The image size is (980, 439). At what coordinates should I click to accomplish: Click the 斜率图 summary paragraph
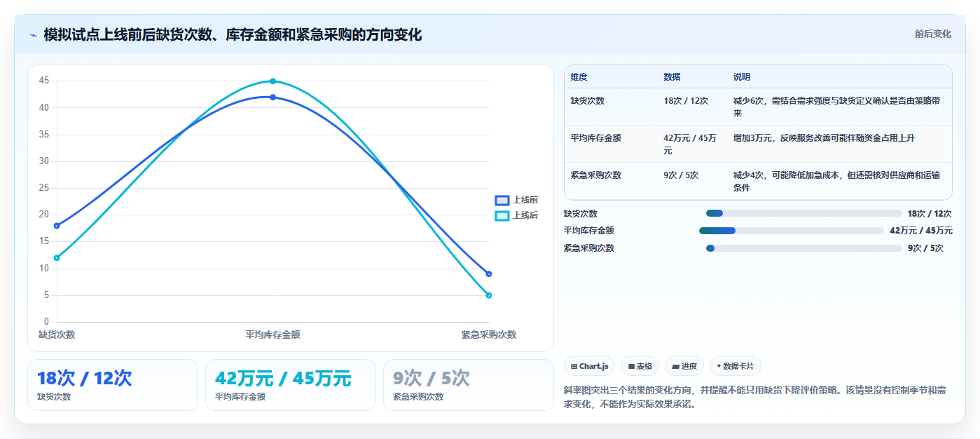(x=758, y=397)
